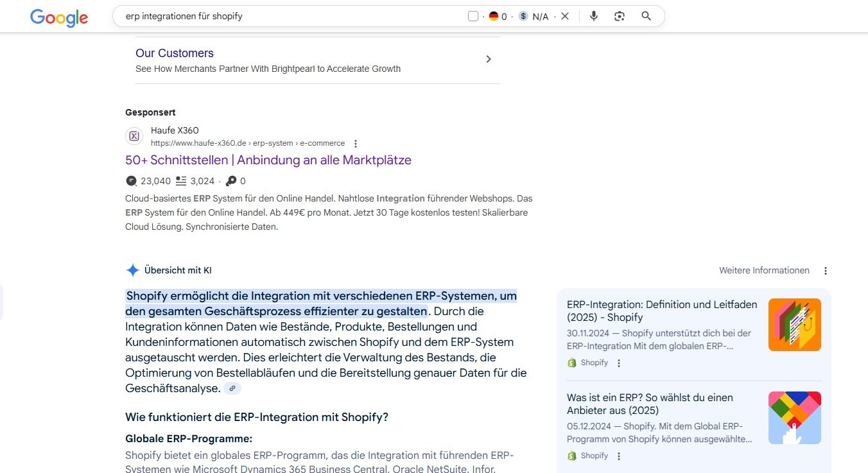The width and height of the screenshot is (868, 473).
Task: Click the ERP-Integration article thumbnail
Action: coord(795,325)
